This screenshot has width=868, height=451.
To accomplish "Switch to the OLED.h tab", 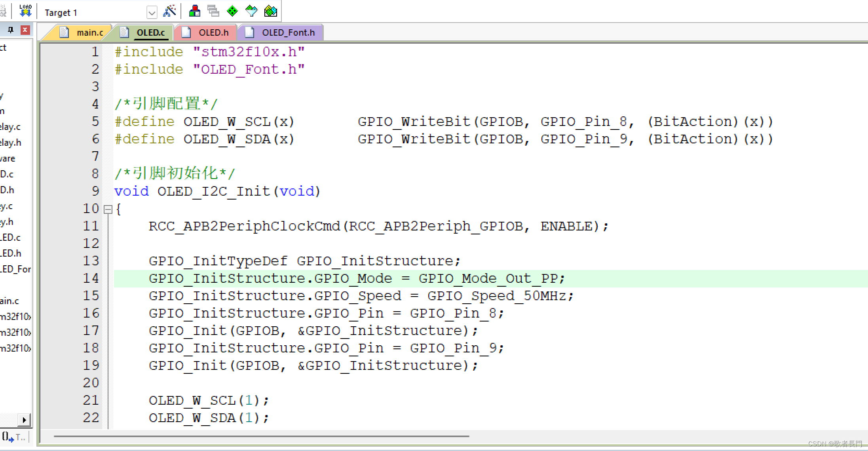I will [x=213, y=32].
